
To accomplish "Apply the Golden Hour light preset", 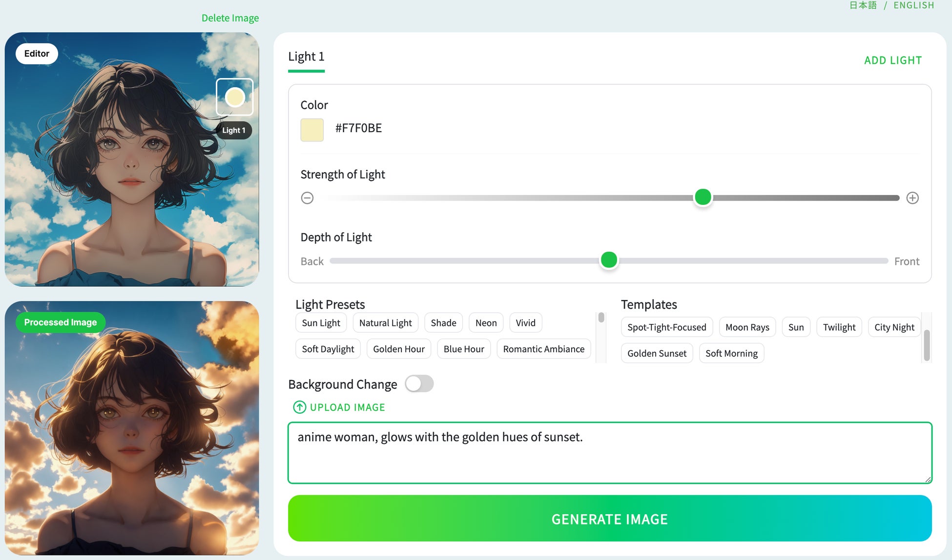I will point(398,349).
